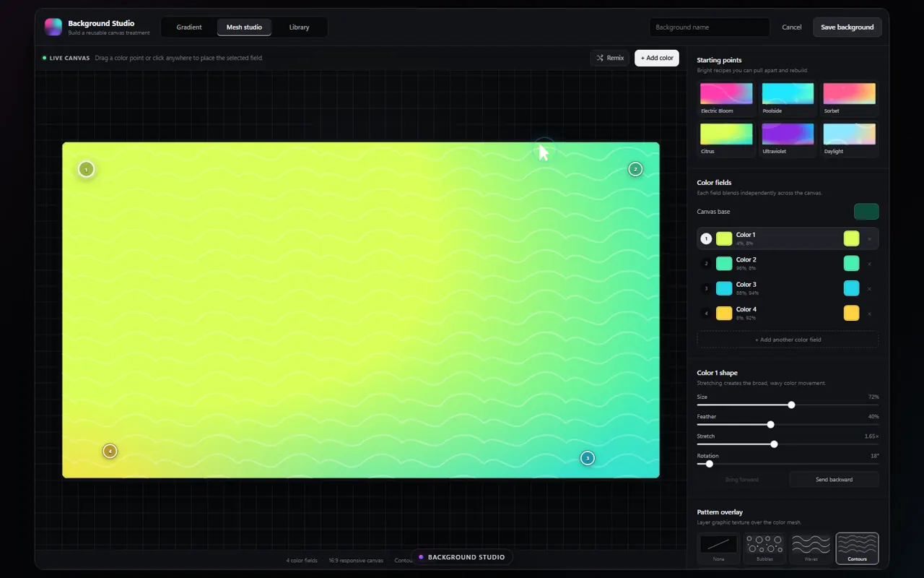924x578 pixels.
Task: Click the Background name input field
Action: click(x=709, y=27)
